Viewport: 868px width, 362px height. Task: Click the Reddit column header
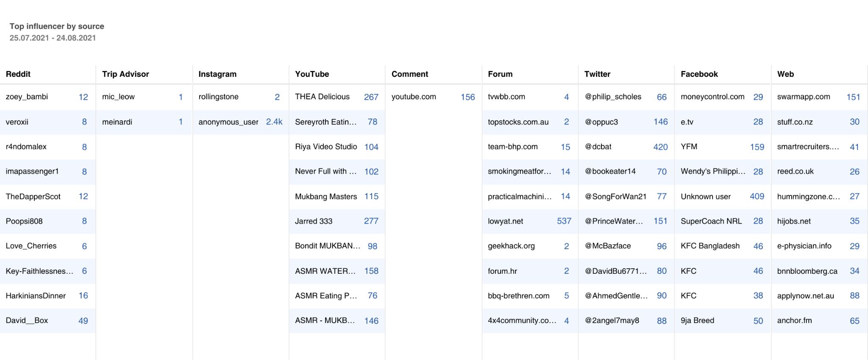(x=18, y=74)
